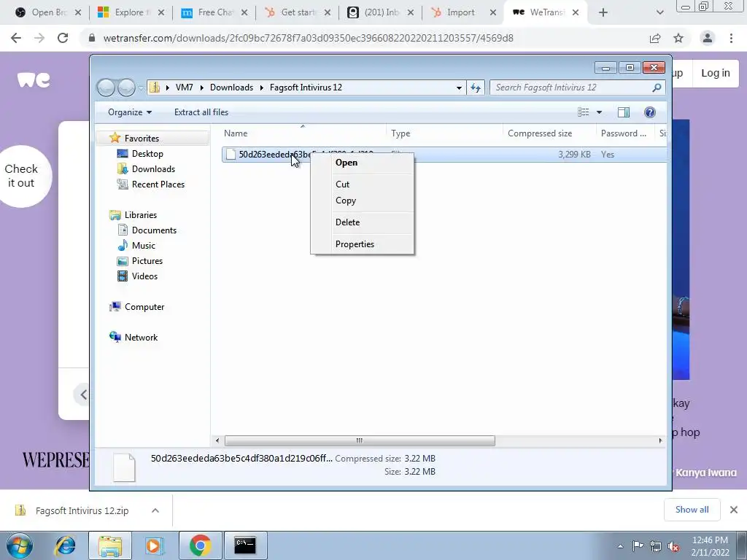
Task: Choose Delete in the context menu
Action: pos(347,222)
